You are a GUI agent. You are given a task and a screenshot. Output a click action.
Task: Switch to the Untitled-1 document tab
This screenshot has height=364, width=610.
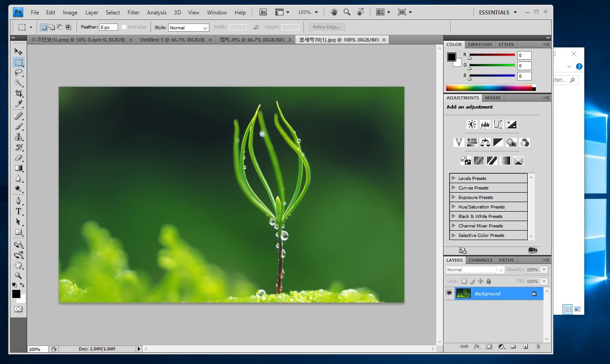[x=172, y=40]
